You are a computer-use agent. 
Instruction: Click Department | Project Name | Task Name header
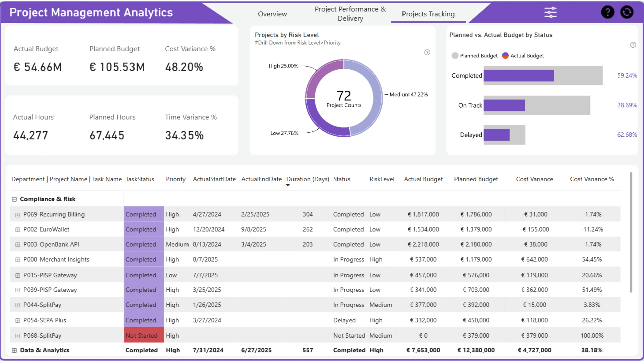(66, 179)
